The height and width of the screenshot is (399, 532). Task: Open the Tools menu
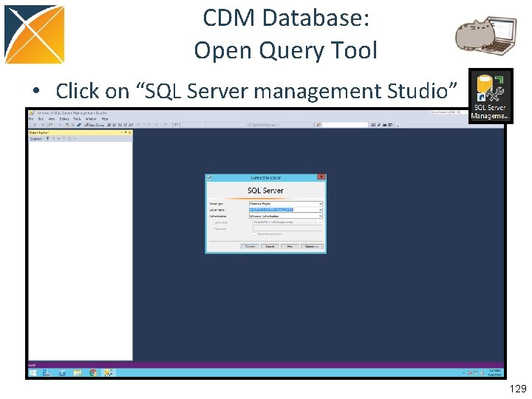(x=77, y=119)
